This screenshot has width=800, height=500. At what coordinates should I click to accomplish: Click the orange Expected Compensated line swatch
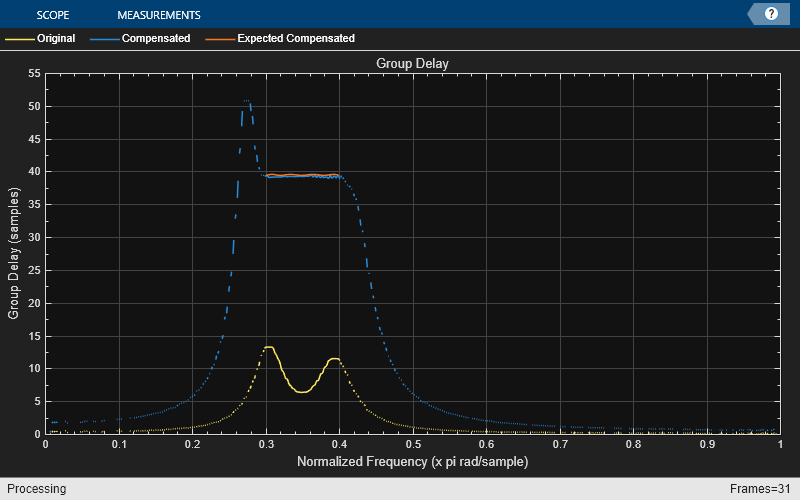coord(219,39)
